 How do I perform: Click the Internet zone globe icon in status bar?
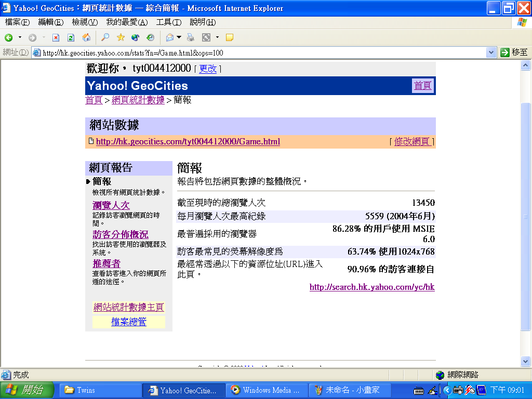pyautogui.click(x=440, y=375)
